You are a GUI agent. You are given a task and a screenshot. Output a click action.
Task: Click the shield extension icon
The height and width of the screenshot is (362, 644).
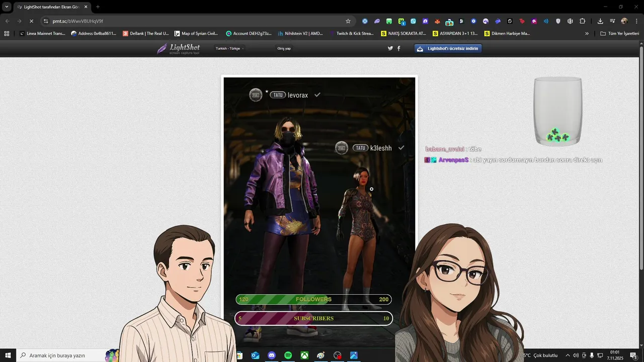click(x=558, y=21)
